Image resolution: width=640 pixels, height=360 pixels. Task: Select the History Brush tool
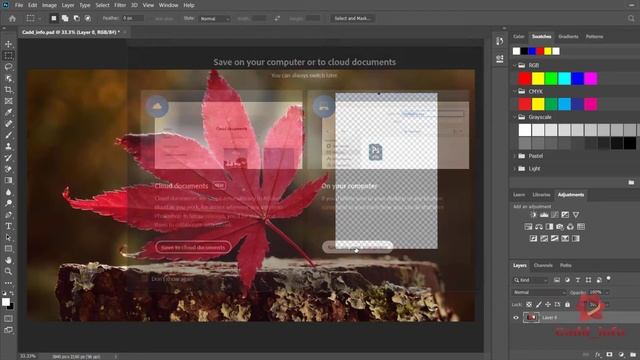(x=8, y=158)
